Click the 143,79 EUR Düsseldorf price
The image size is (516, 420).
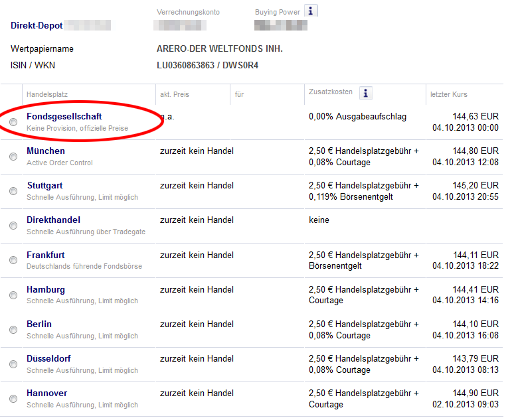pyautogui.click(x=475, y=359)
